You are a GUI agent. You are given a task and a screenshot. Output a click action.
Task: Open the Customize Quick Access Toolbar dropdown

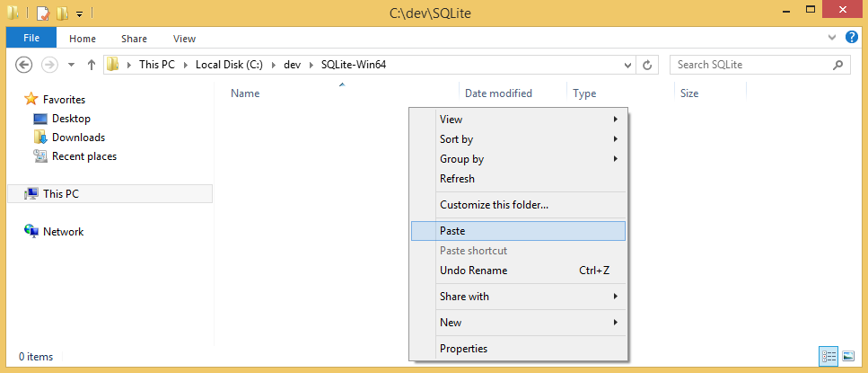coord(79,13)
